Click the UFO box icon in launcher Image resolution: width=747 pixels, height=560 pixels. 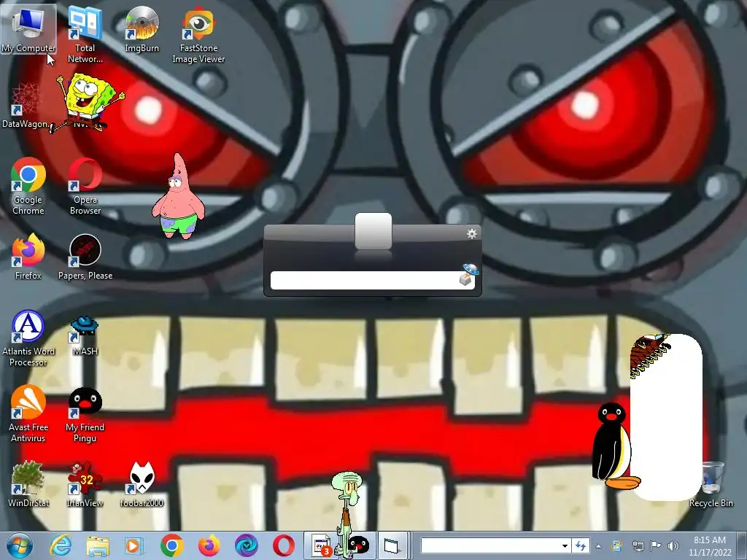[468, 275]
